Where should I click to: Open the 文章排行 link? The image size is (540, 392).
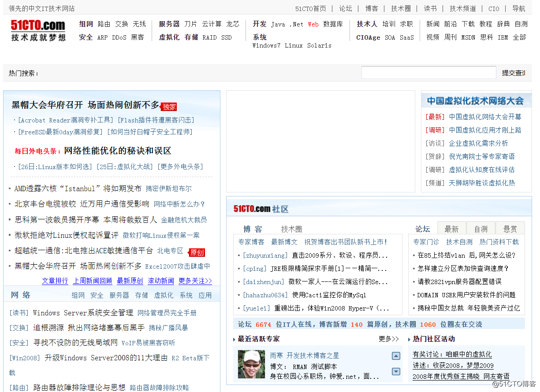coord(55,281)
